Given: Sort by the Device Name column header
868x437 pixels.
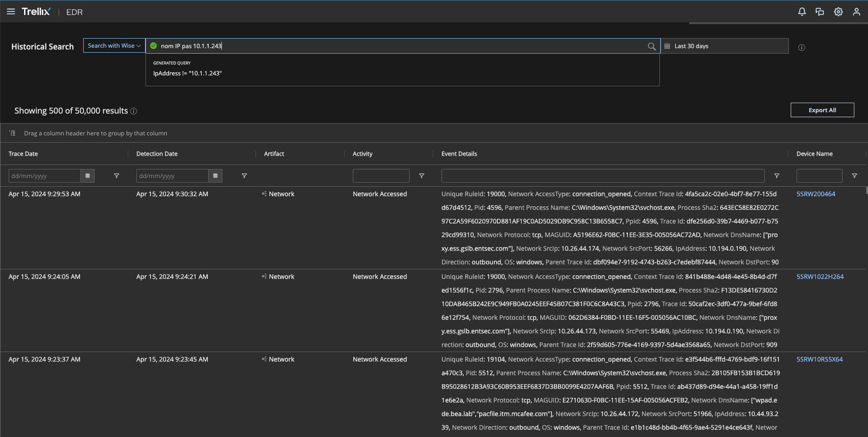Looking at the screenshot, I should pos(814,154).
